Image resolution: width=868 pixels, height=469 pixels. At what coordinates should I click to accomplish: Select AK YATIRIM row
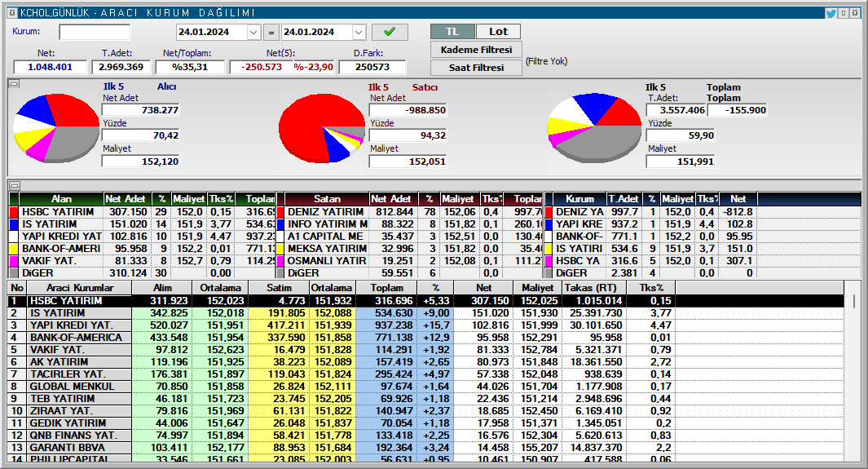click(425, 361)
